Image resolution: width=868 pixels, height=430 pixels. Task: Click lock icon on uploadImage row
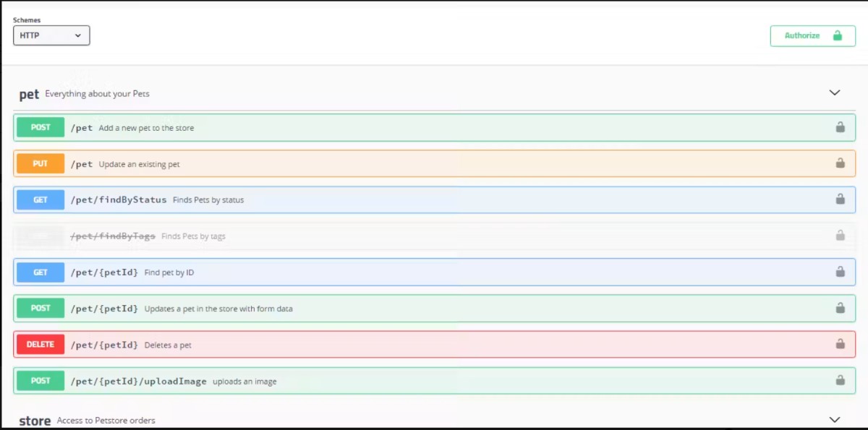[x=840, y=380]
